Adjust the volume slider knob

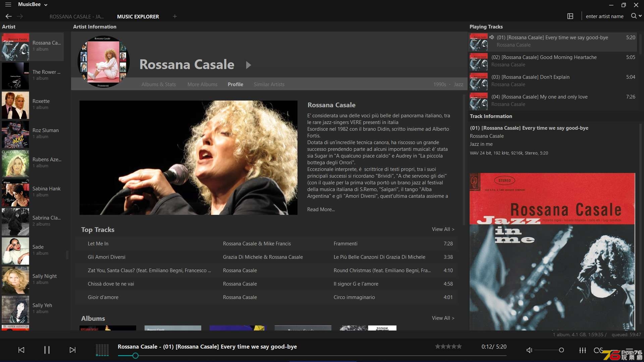coord(561,350)
